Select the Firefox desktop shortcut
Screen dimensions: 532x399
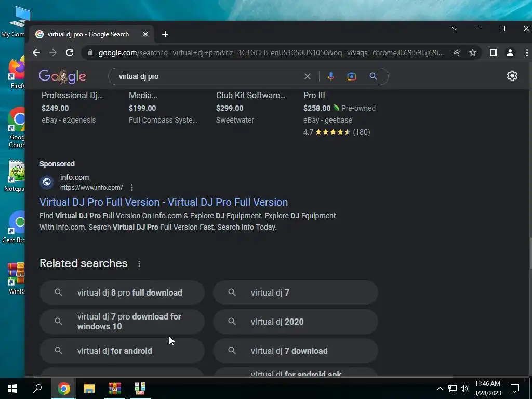tap(15, 73)
